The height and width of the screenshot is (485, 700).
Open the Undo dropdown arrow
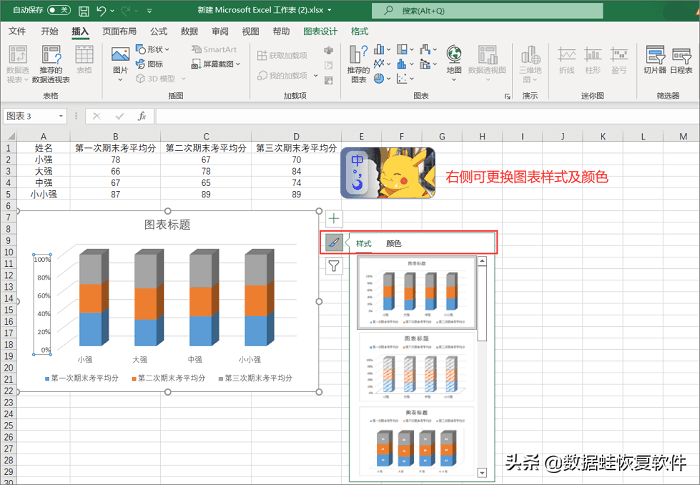tap(112, 11)
